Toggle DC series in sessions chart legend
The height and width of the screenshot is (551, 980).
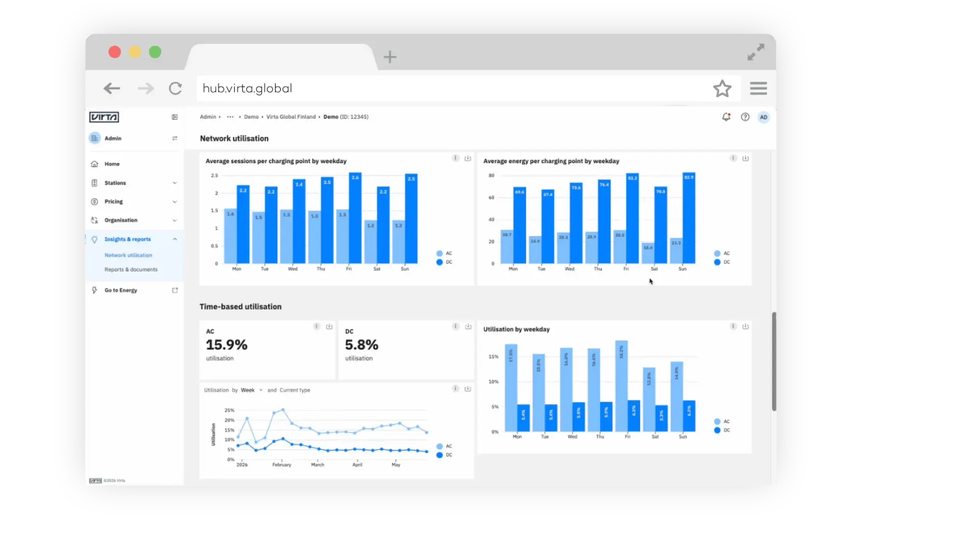coord(444,262)
